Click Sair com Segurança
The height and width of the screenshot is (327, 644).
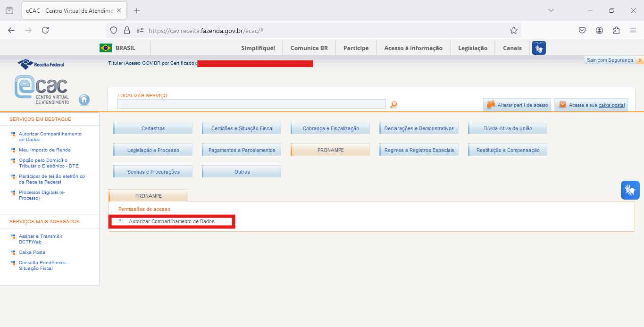(610, 60)
